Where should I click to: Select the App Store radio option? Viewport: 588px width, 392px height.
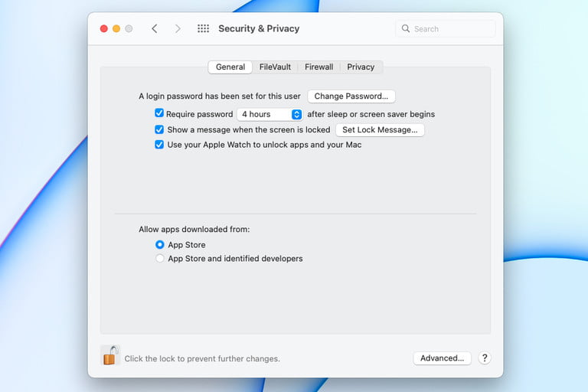(160, 244)
